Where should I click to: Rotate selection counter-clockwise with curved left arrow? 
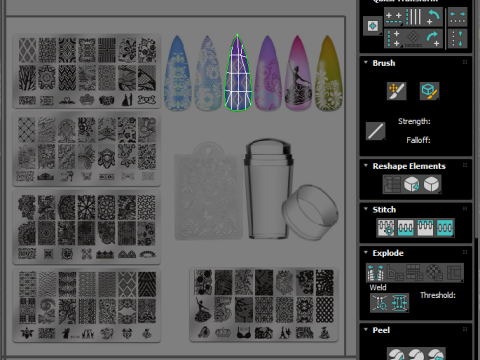pos(433,18)
